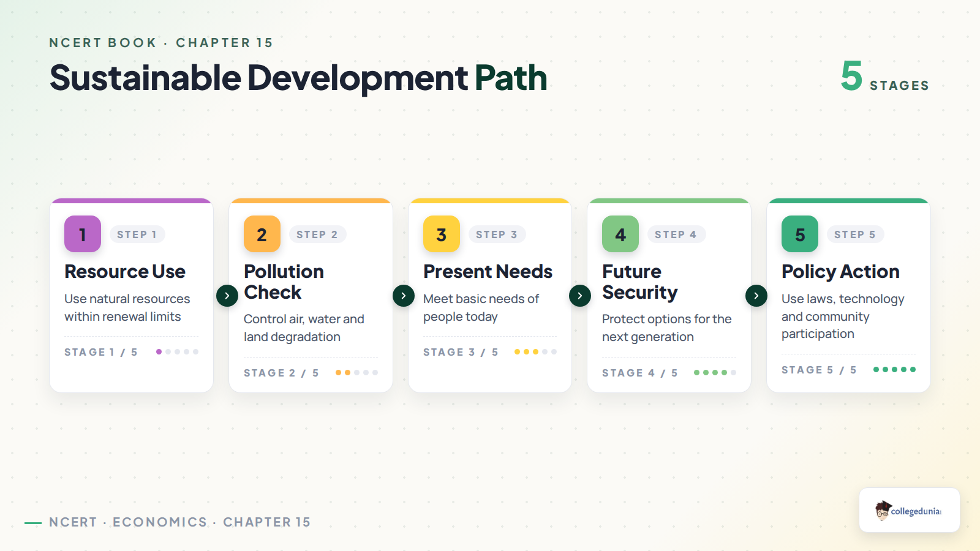Viewport: 980px width, 551px height.
Task: Click the Stage 4 / 5 progress dots
Action: (715, 373)
